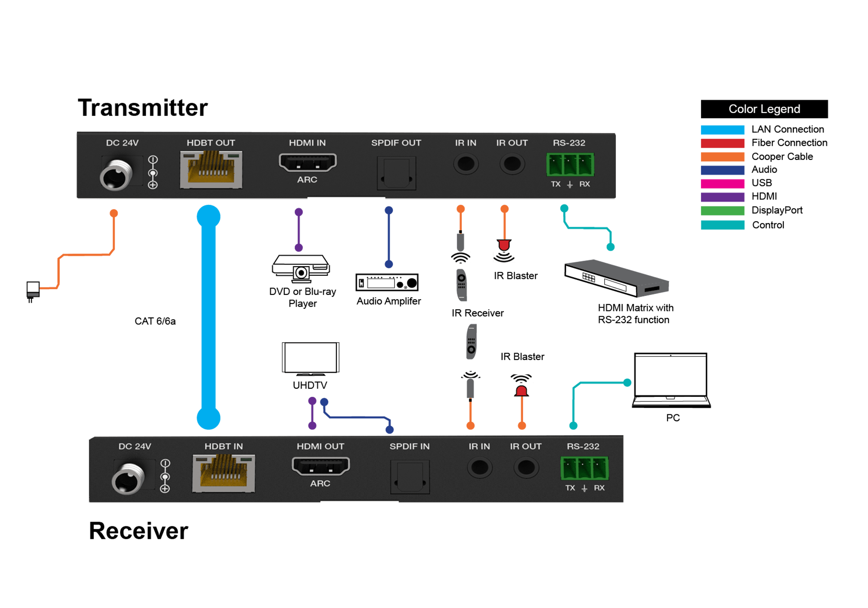Click the DisplayPort green swatch
The width and height of the screenshot is (868, 608).
tap(723, 211)
